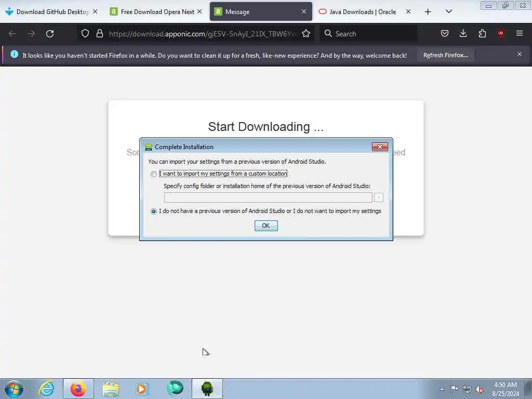The height and width of the screenshot is (399, 532).
Task: Open the Windows Start menu
Action: (x=14, y=389)
